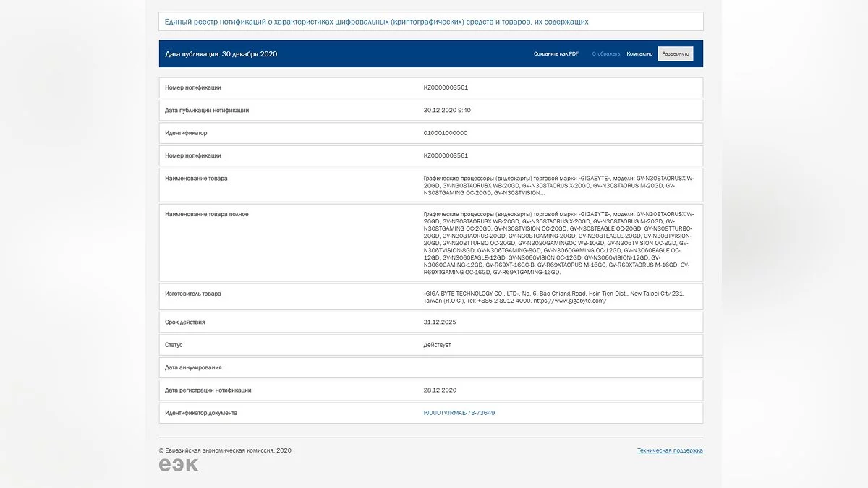Click the registration date 28.12.2020
Image resolution: width=868 pixels, height=488 pixels.
[440, 390]
